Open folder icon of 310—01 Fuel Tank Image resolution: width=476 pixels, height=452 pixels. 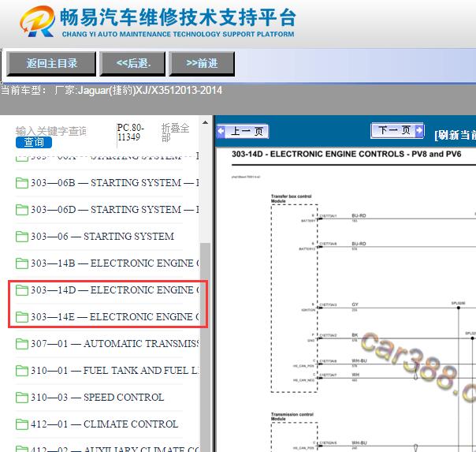point(21,371)
